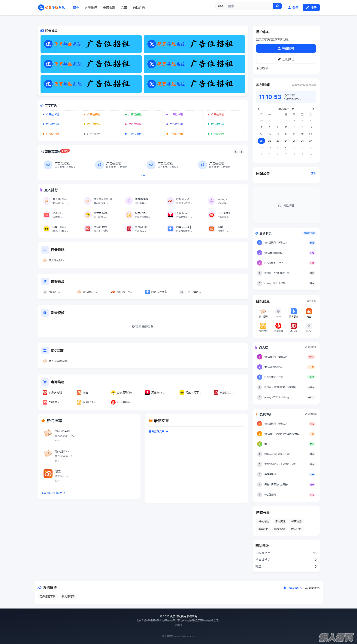Show previous slide in 快审推荐网站 carousel
The image size is (357, 644).
[x=235, y=152]
